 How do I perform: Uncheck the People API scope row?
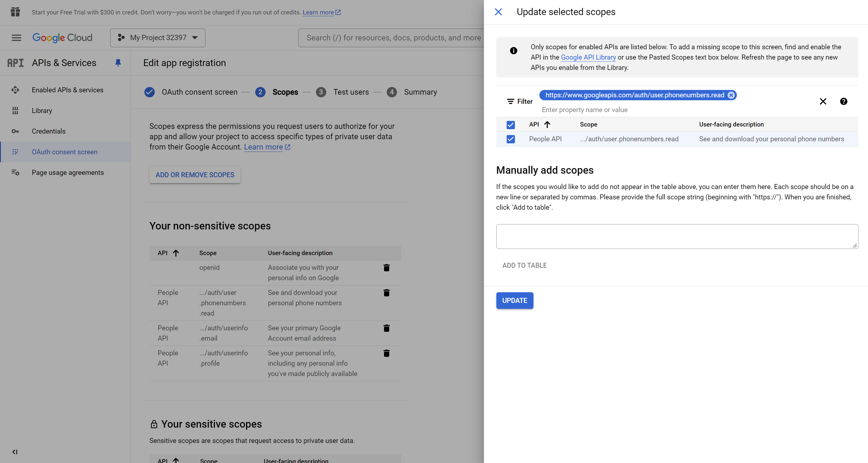coord(510,139)
